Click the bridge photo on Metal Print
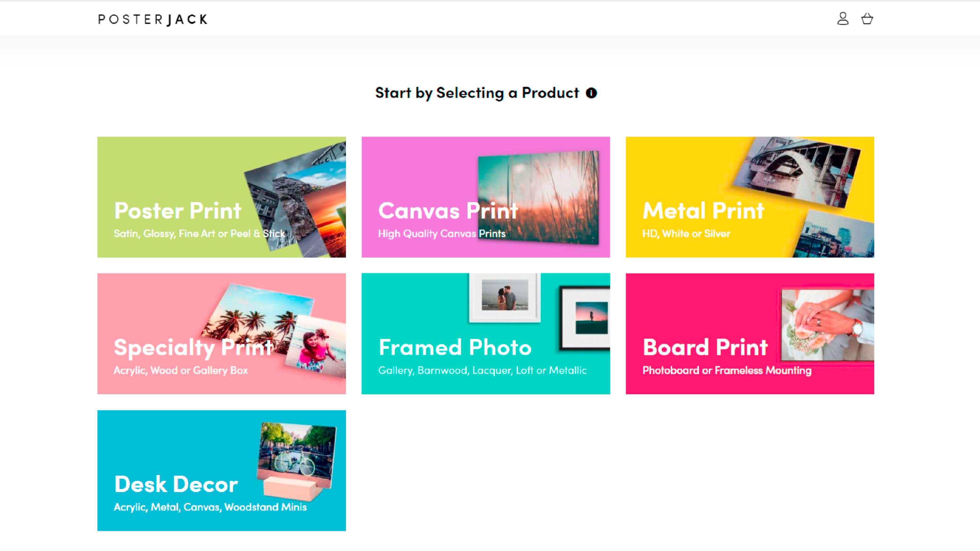Screen dimensions: 980x551 (x=797, y=172)
